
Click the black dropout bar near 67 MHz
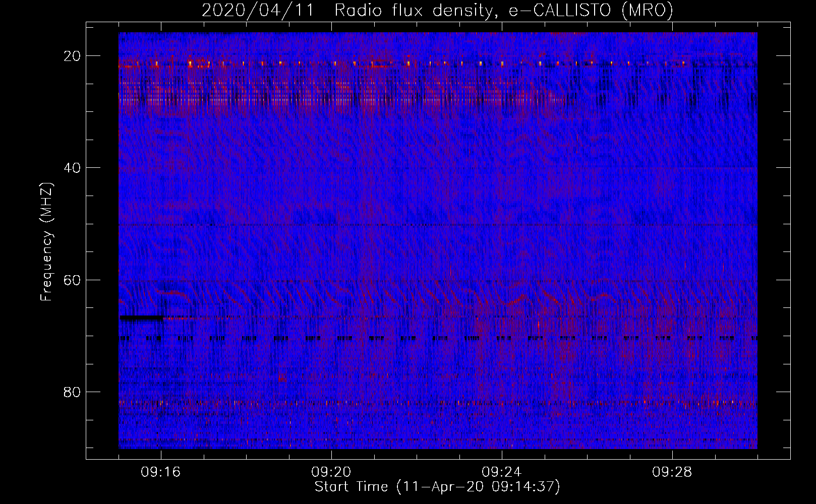point(141,318)
